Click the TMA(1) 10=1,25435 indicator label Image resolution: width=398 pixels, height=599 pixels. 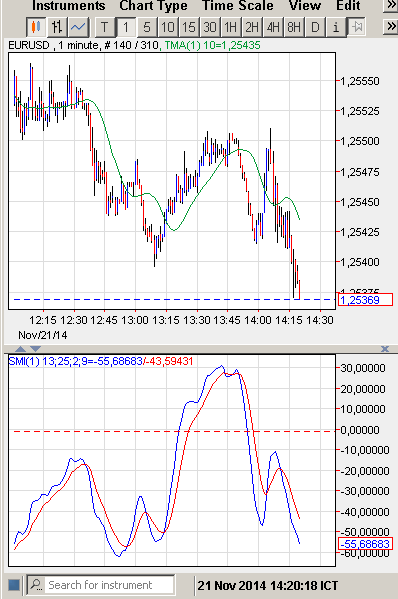click(x=212, y=45)
